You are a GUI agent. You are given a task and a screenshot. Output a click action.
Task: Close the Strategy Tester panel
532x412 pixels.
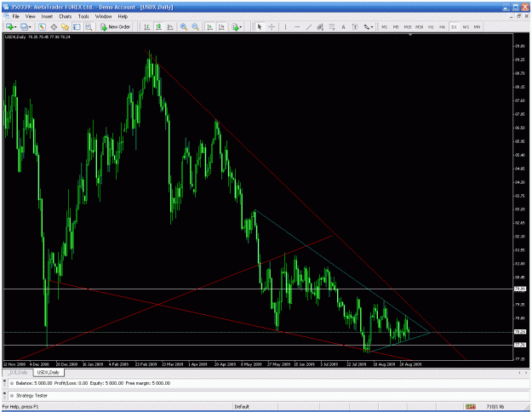4,393
